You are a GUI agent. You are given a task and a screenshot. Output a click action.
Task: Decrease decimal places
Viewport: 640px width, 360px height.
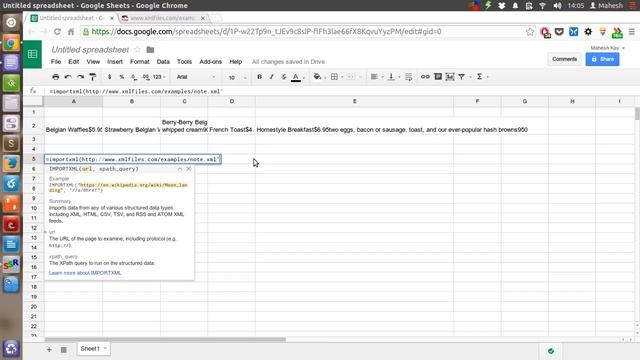pyautogui.click(x=134, y=77)
